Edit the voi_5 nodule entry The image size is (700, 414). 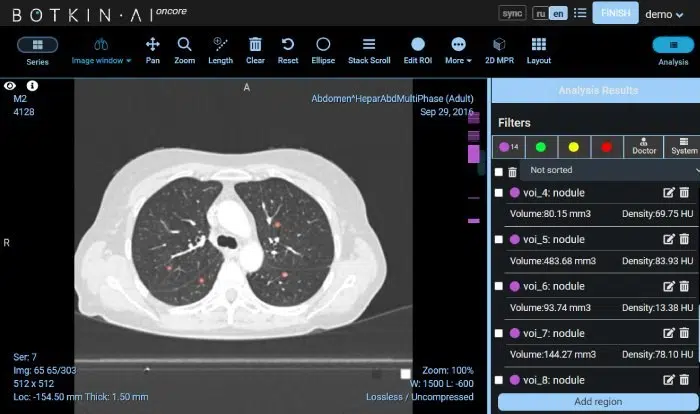(x=668, y=239)
